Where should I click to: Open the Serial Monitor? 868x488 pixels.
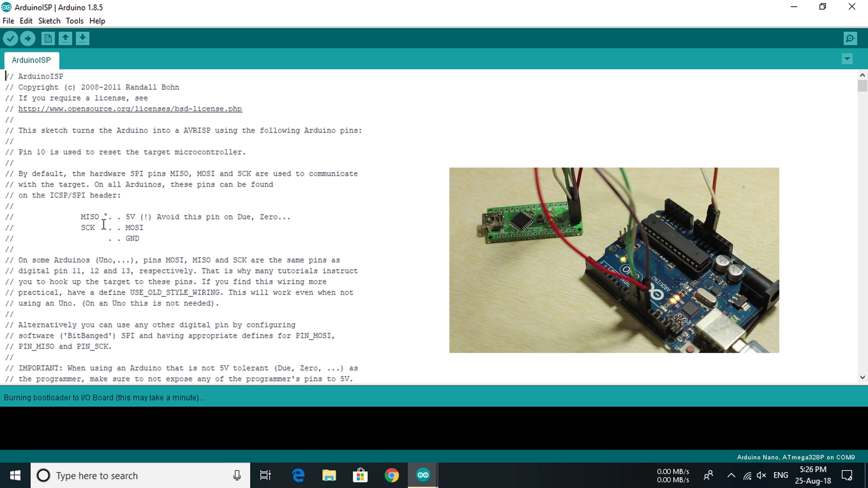tap(850, 38)
